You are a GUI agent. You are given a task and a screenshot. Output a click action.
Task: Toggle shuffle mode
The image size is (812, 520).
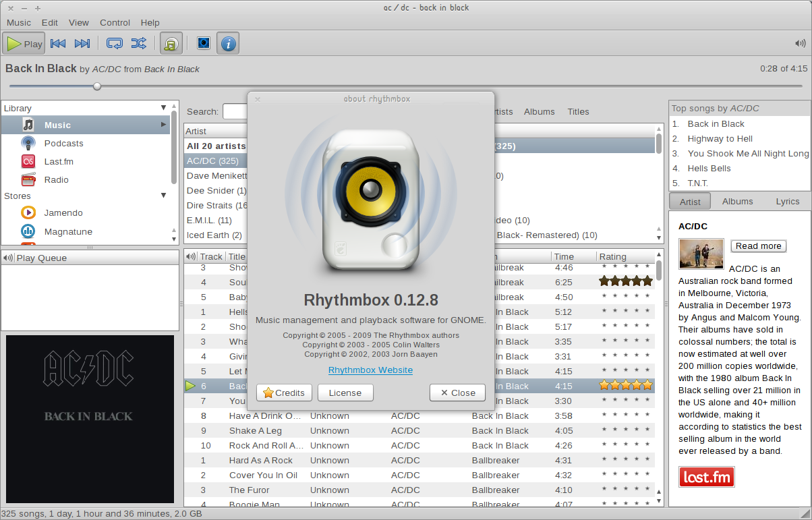point(138,44)
